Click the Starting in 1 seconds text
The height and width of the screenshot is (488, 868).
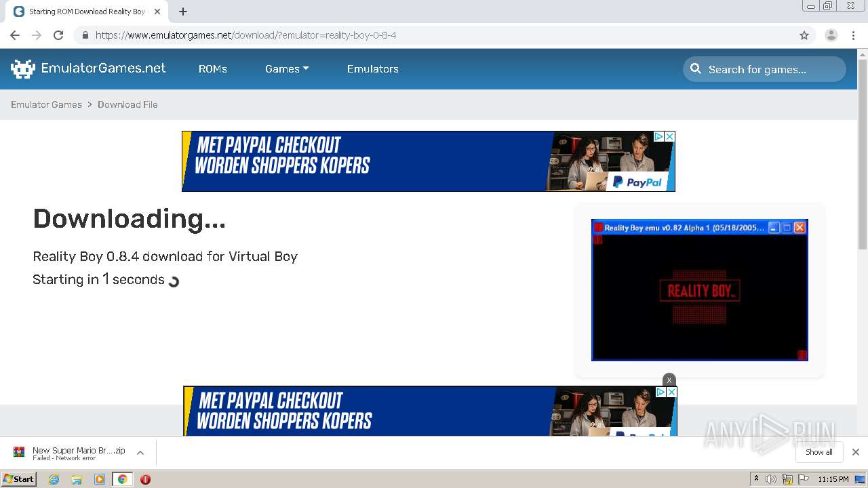[98, 279]
